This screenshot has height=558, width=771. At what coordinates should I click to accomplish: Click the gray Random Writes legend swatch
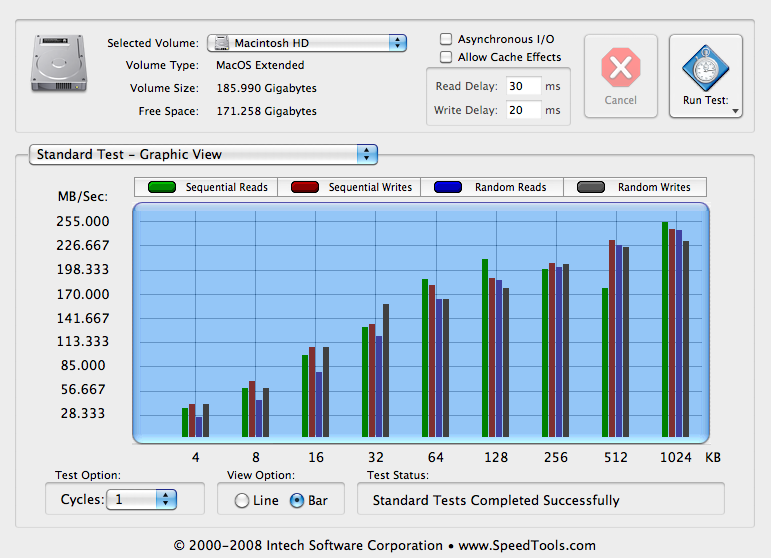point(591,187)
